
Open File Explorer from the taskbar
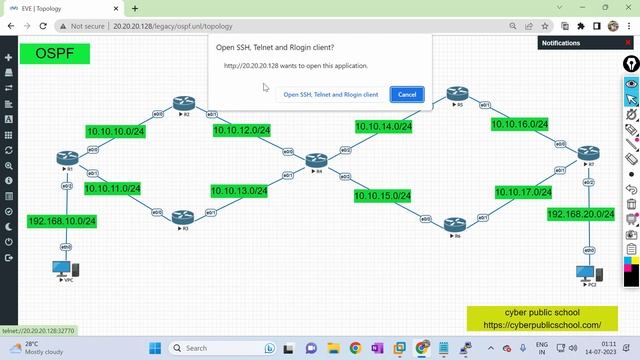tap(333, 348)
